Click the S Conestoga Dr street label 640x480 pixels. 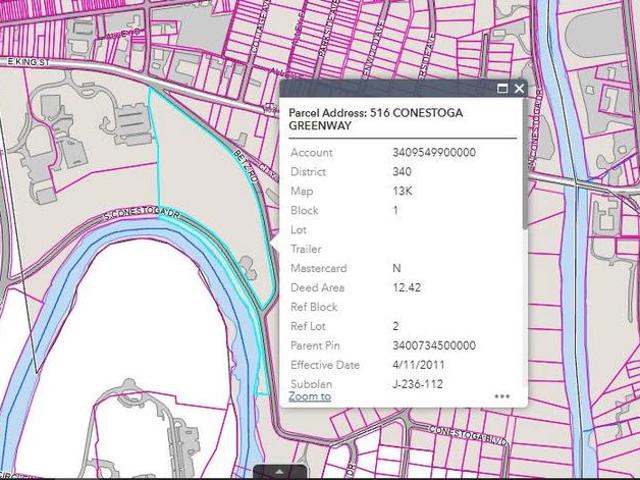(x=141, y=213)
